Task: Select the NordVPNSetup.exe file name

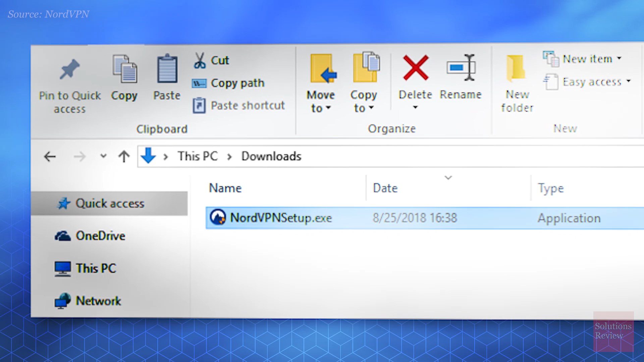Action: (x=281, y=218)
